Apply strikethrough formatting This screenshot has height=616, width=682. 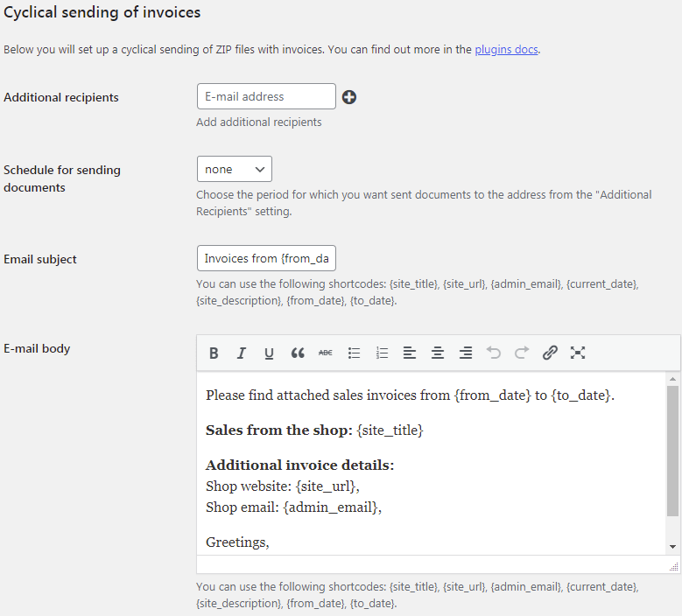click(x=326, y=353)
